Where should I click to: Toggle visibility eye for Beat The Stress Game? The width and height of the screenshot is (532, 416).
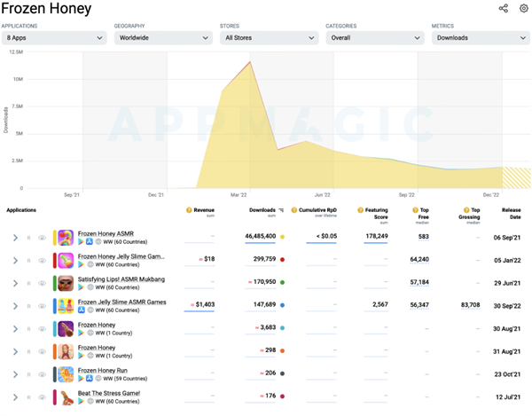tap(42, 397)
